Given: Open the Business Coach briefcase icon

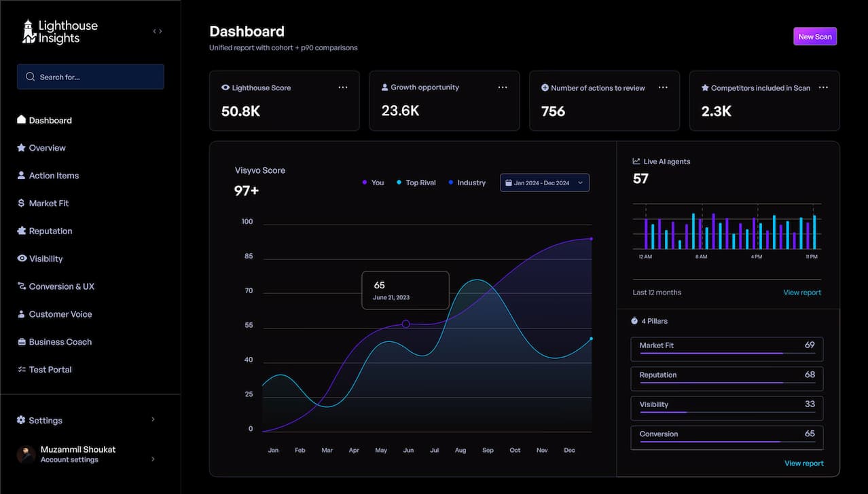Looking at the screenshot, I should coord(21,341).
